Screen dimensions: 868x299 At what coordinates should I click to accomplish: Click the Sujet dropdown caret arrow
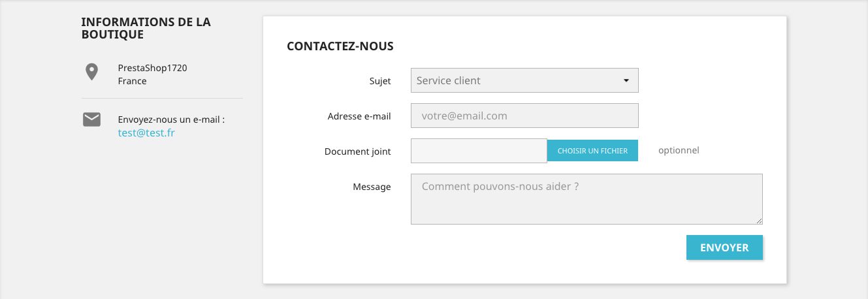(x=626, y=81)
